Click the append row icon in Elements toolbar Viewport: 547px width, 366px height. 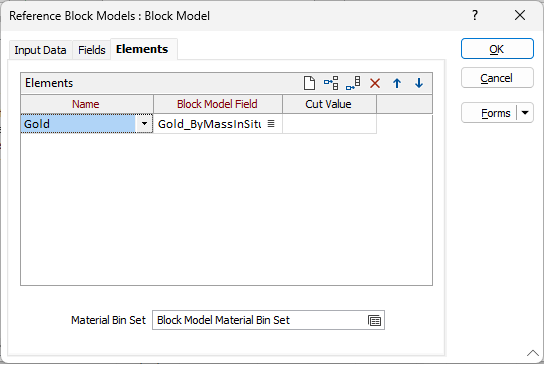coord(353,83)
